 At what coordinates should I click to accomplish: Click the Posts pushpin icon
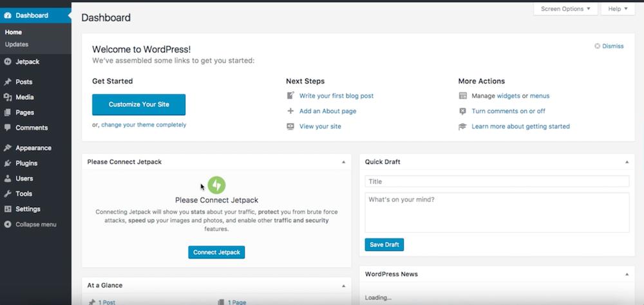click(x=7, y=82)
